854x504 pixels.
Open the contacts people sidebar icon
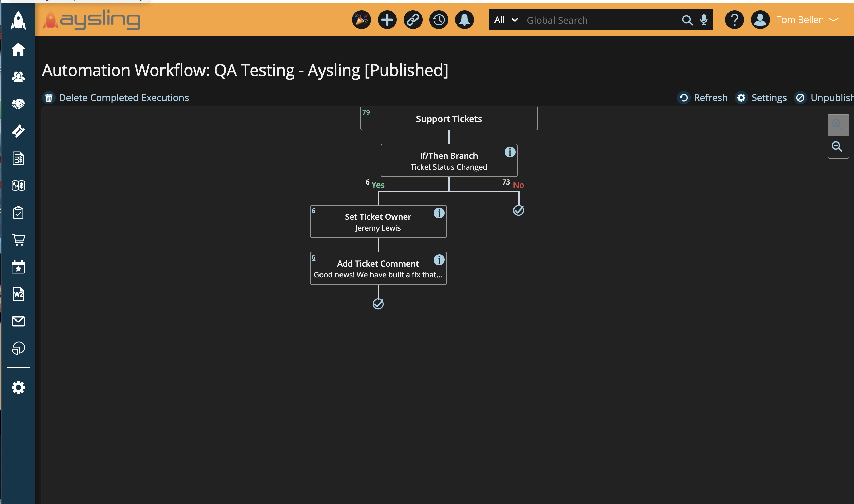tap(18, 77)
